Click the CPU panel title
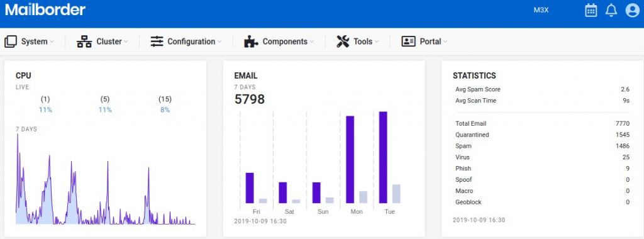The height and width of the screenshot is (239, 644). (x=23, y=75)
